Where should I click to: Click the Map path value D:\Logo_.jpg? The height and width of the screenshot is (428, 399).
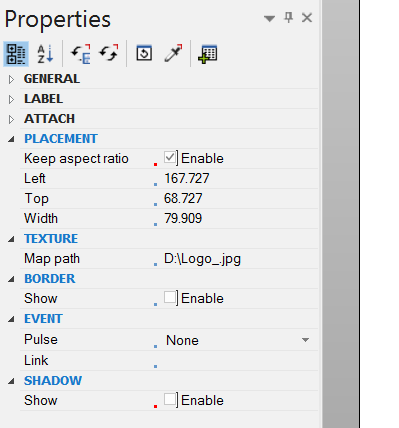pos(202,259)
